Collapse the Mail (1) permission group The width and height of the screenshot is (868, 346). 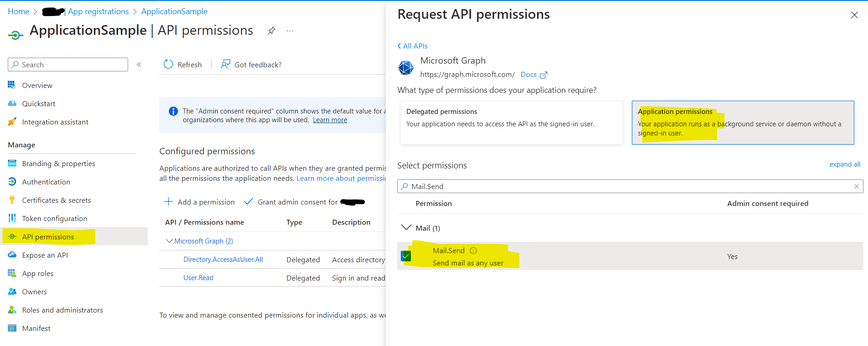406,227
